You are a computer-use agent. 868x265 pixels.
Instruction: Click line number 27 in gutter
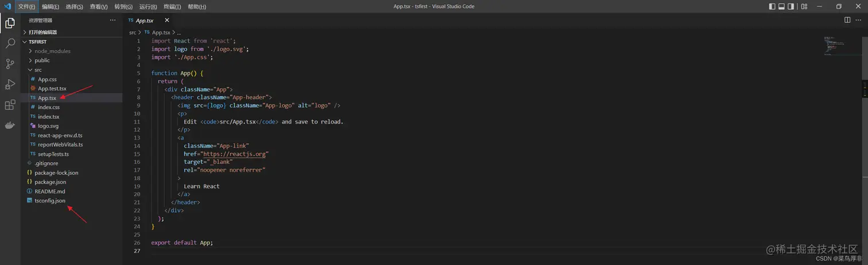tap(137, 251)
